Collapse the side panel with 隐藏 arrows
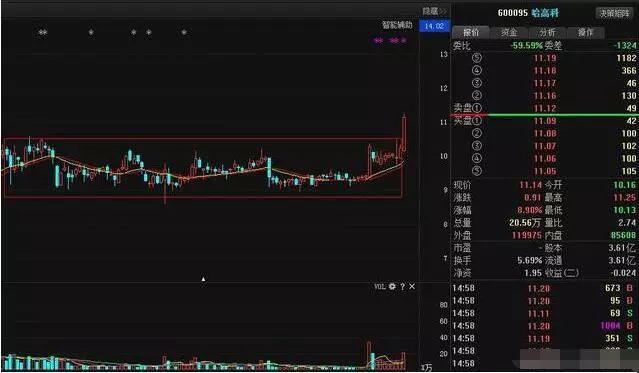The height and width of the screenshot is (373, 639). (434, 11)
